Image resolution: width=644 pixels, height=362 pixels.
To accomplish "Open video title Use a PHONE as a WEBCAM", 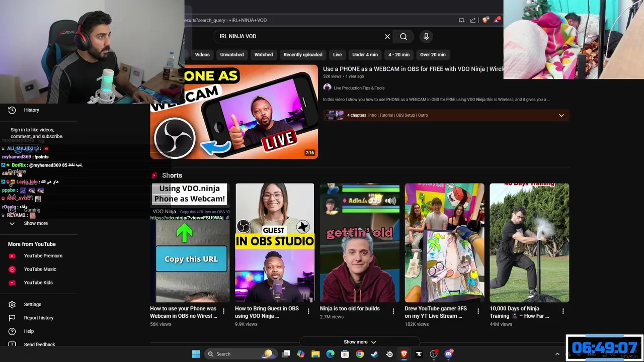I will point(413,69).
